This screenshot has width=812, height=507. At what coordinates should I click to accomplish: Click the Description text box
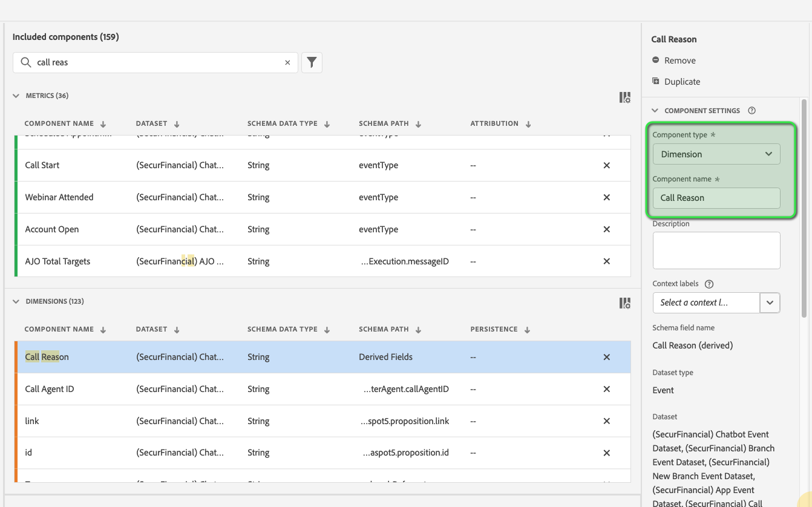tap(716, 250)
